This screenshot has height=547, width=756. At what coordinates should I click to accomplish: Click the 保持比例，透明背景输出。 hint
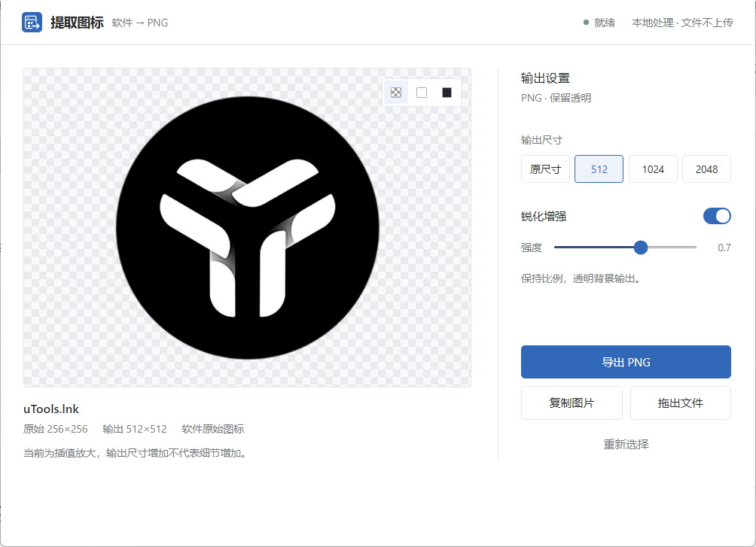pyautogui.click(x=583, y=278)
